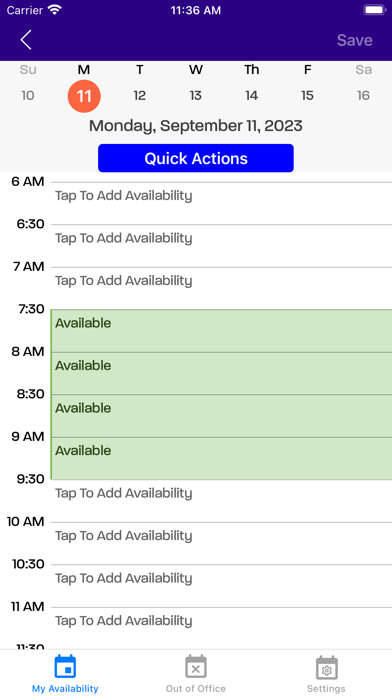Toggle the 9 AM Available slot
The width and height of the screenshot is (392, 696).
[222, 459]
